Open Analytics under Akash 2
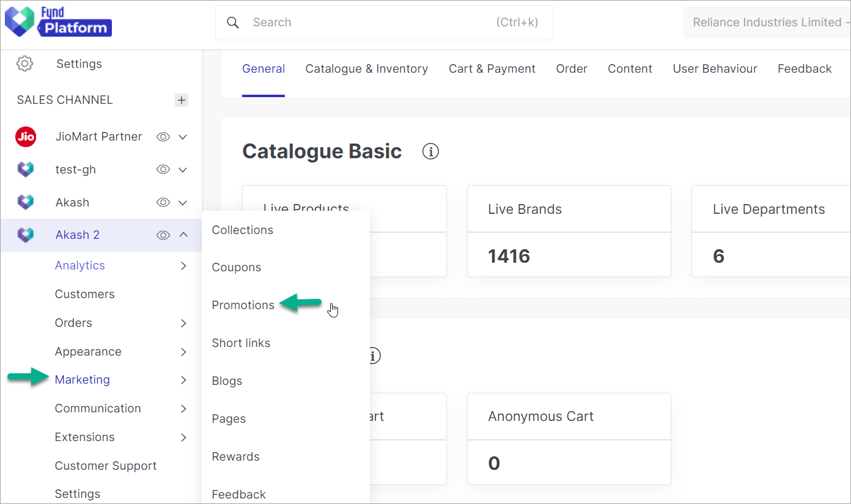Screen dimensions: 851x504 (80, 266)
